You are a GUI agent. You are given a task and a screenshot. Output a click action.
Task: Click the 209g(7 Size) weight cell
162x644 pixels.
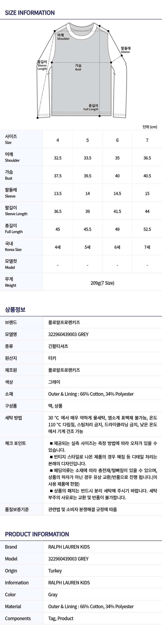pos(102,283)
